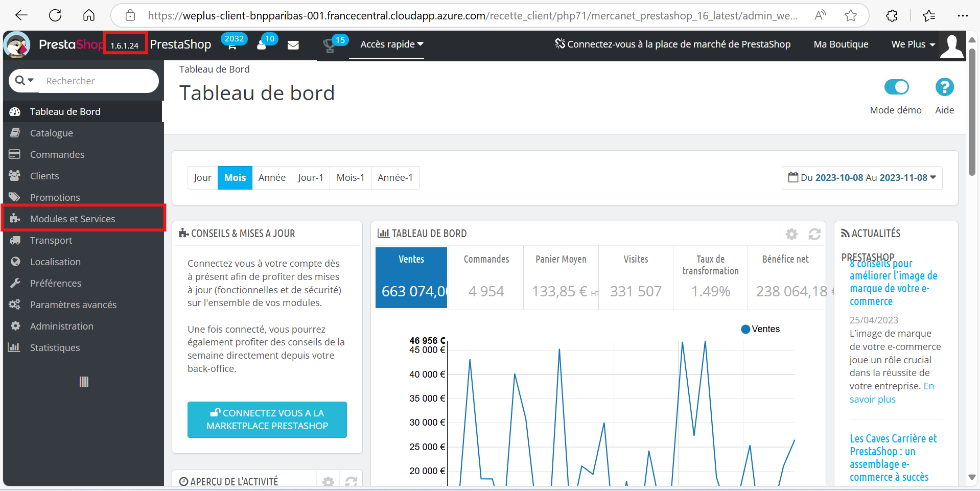
Task: Open Modules et Services in sidebar
Action: tap(83, 219)
